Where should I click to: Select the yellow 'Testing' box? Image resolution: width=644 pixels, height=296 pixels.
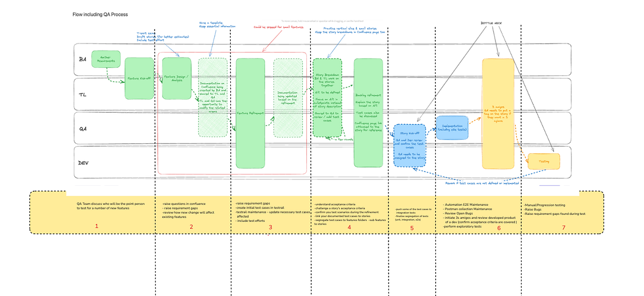pyautogui.click(x=544, y=161)
